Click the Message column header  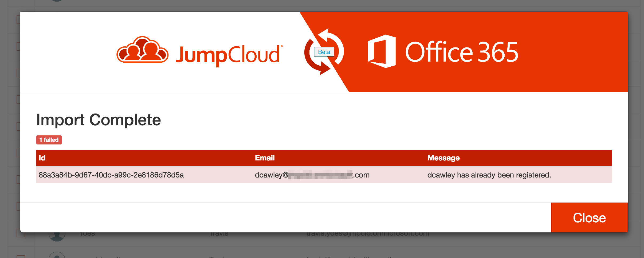coord(443,158)
